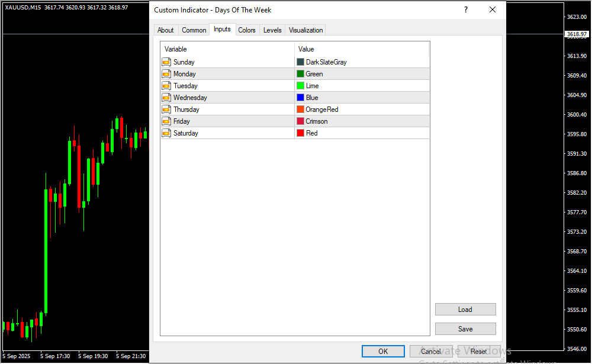
Task: Click the Monday variable icon
Action: 166,74
